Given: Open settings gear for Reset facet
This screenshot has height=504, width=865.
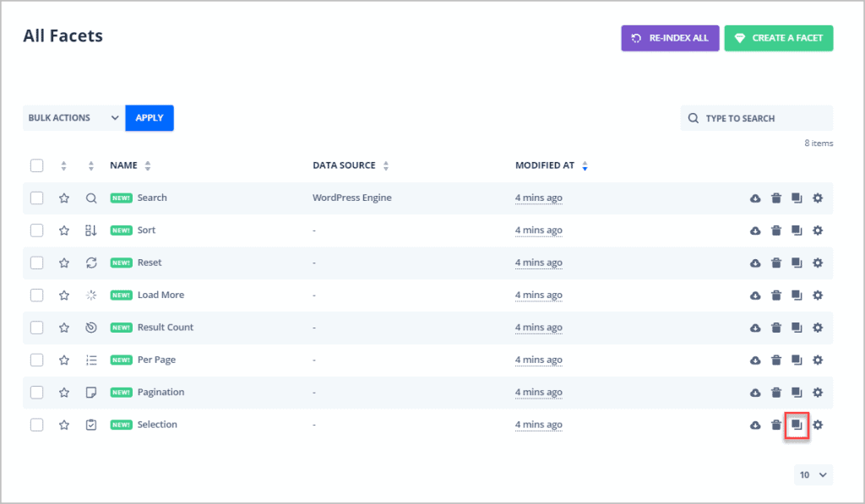Looking at the screenshot, I should (817, 263).
